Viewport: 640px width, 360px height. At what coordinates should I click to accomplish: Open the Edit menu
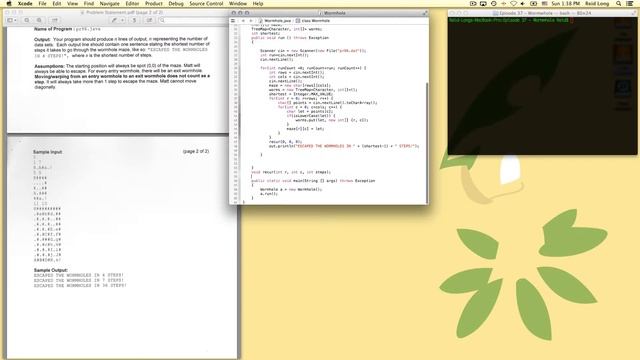click(x=57, y=3)
